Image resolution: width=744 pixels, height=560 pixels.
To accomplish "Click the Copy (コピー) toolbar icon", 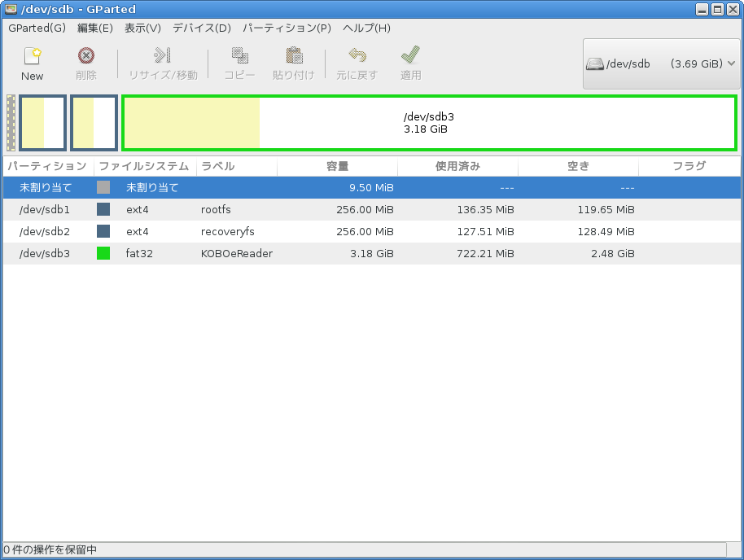I will click(x=239, y=57).
